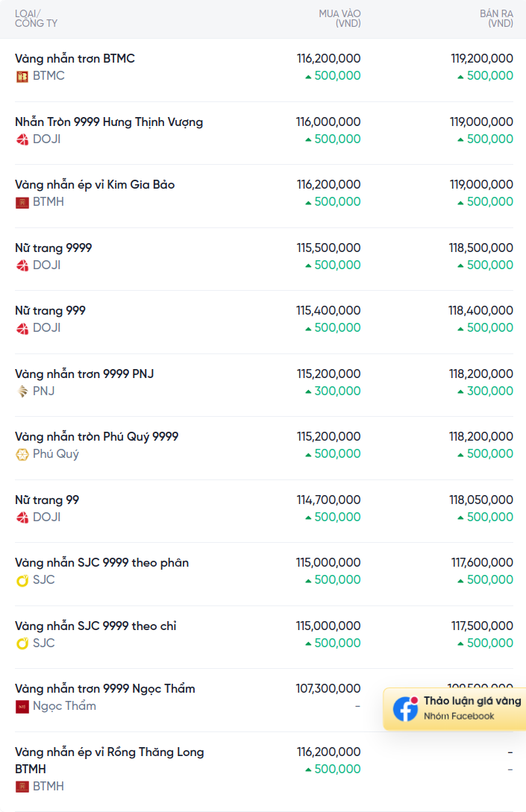Click the Nữ trang 999 buy price 115,400,000
This screenshot has height=812, width=526.
pos(328,311)
